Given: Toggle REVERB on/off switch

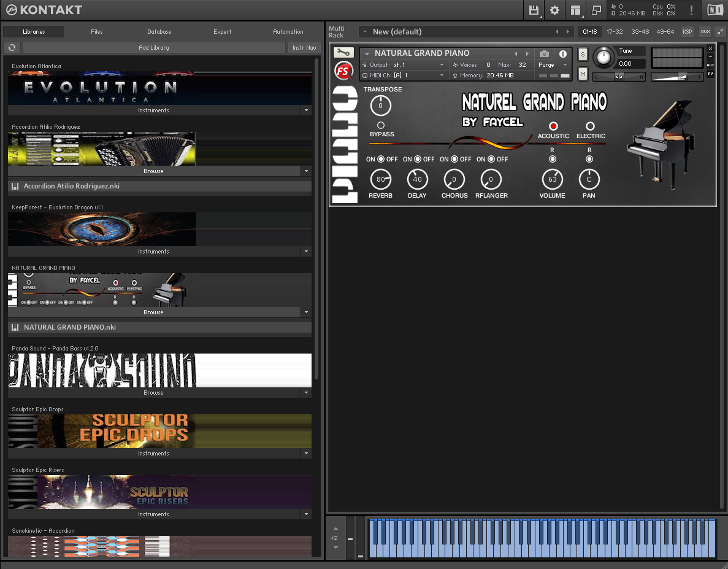Looking at the screenshot, I should [x=381, y=159].
